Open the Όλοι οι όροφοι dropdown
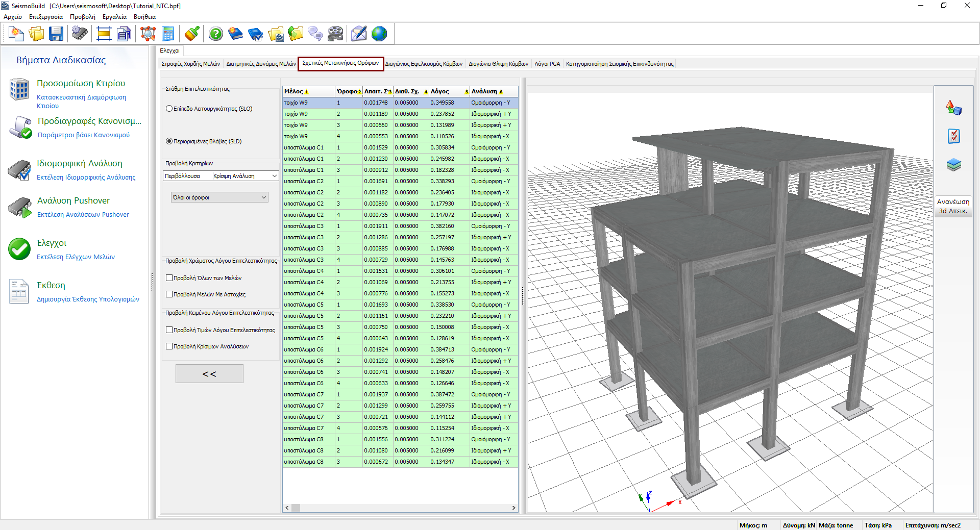This screenshot has width=980, height=530. [219, 197]
